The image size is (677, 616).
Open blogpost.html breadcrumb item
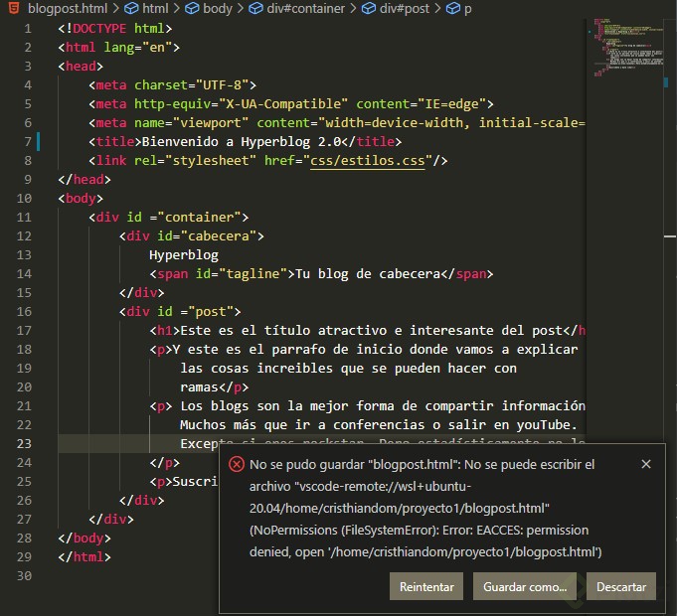click(x=67, y=8)
